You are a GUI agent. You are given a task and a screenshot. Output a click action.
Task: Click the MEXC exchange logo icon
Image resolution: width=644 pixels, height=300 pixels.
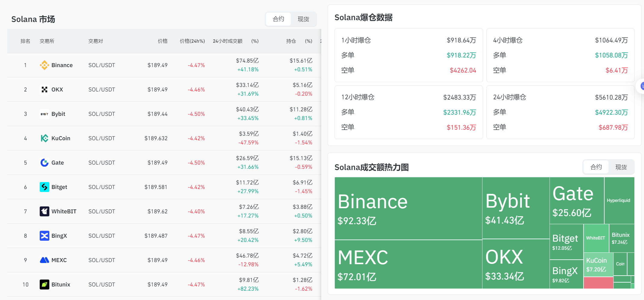coord(44,260)
